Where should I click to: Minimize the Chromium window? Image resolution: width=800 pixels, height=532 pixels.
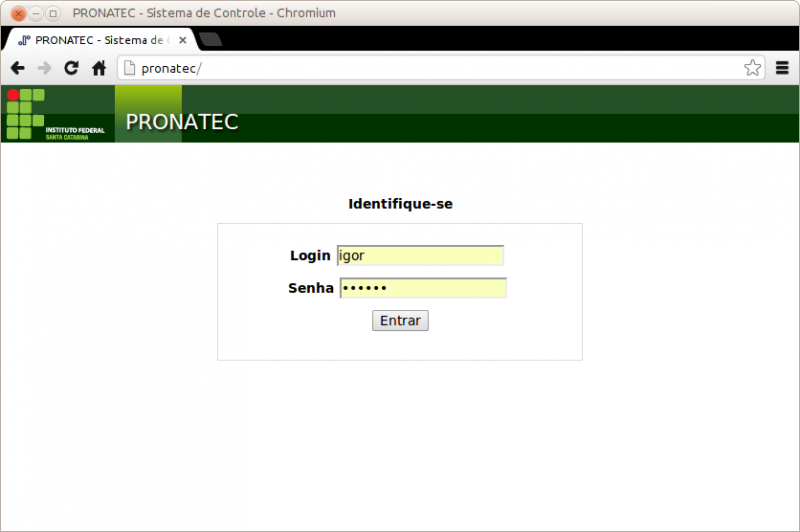pyautogui.click(x=35, y=13)
